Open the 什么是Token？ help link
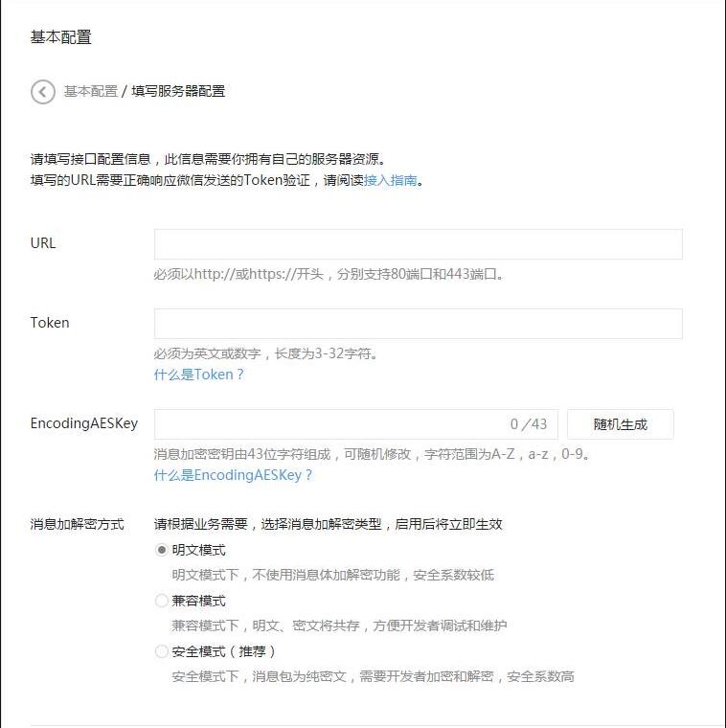The height and width of the screenshot is (728, 726). 198,375
